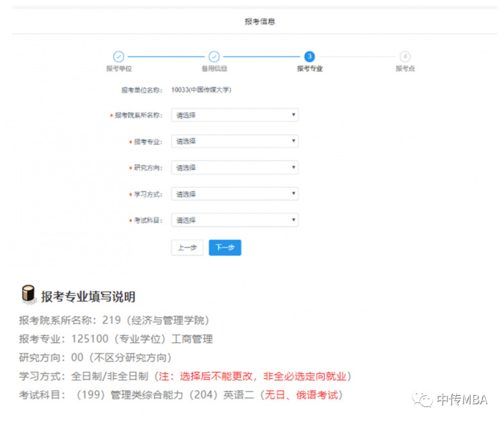Click the 考试科目 field label
The height and width of the screenshot is (422, 504).
point(149,220)
